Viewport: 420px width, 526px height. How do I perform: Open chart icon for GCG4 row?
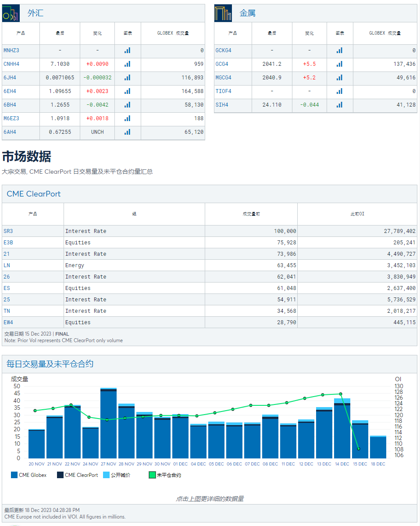(340, 64)
